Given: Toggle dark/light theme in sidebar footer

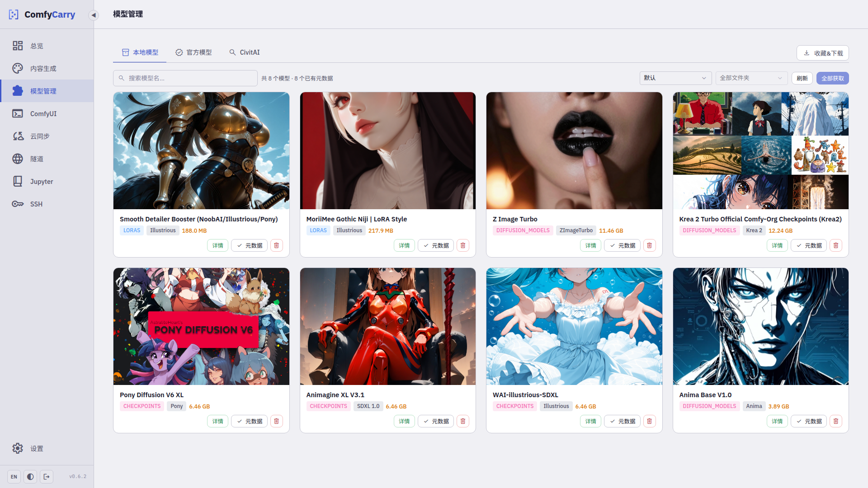Looking at the screenshot, I should point(30,477).
